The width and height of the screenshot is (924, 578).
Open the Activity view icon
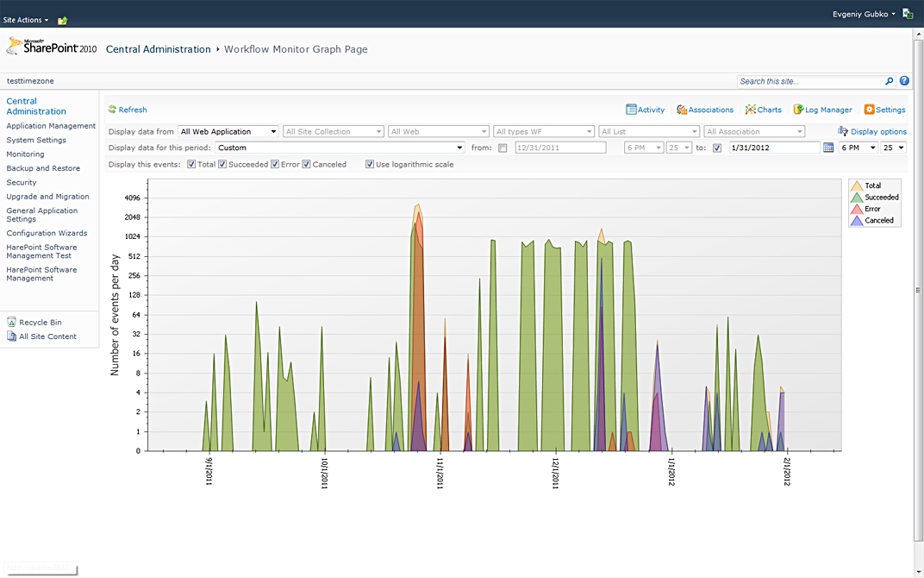[x=631, y=110]
